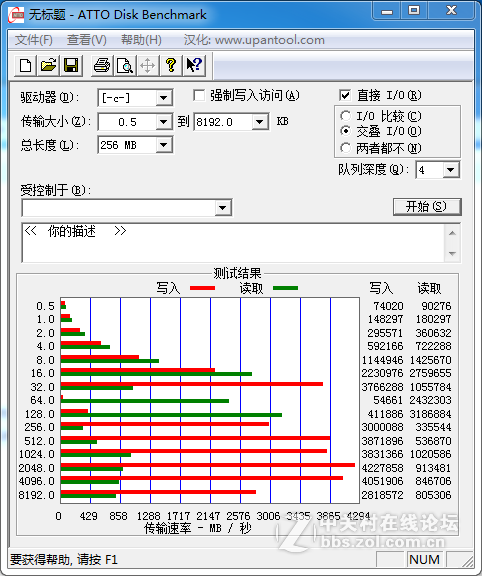Expand the 受控制于 combo box arrow
The image size is (482, 576).
coord(222,208)
